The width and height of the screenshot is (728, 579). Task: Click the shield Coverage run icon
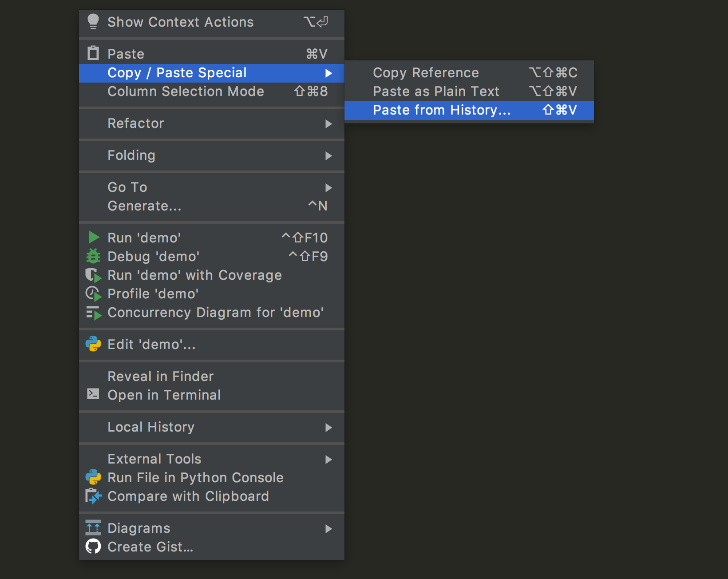(x=93, y=275)
